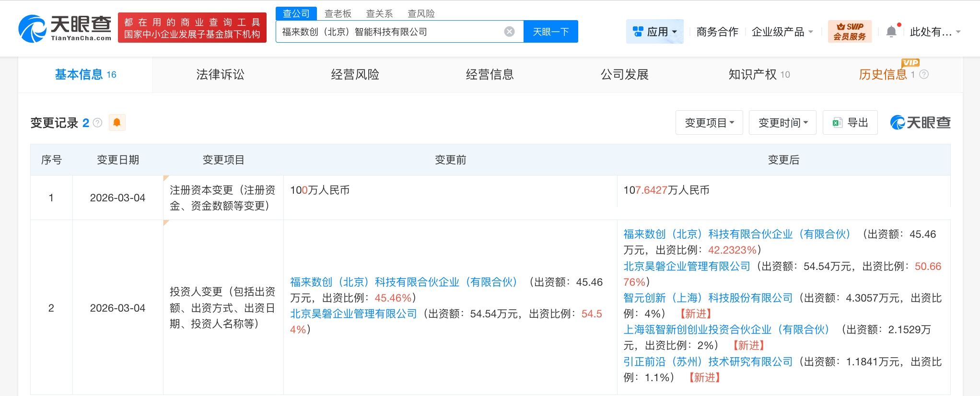Select the 查公司 search tab
Screen dimensions: 980x396
click(296, 13)
